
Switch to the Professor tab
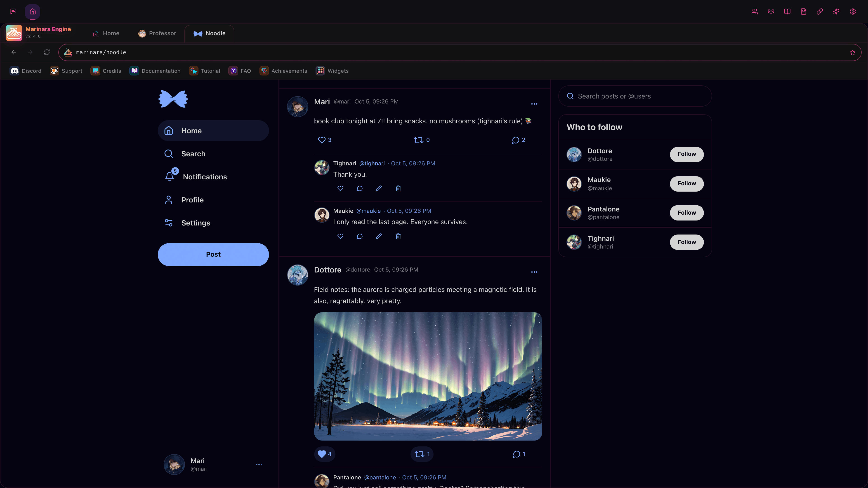157,33
